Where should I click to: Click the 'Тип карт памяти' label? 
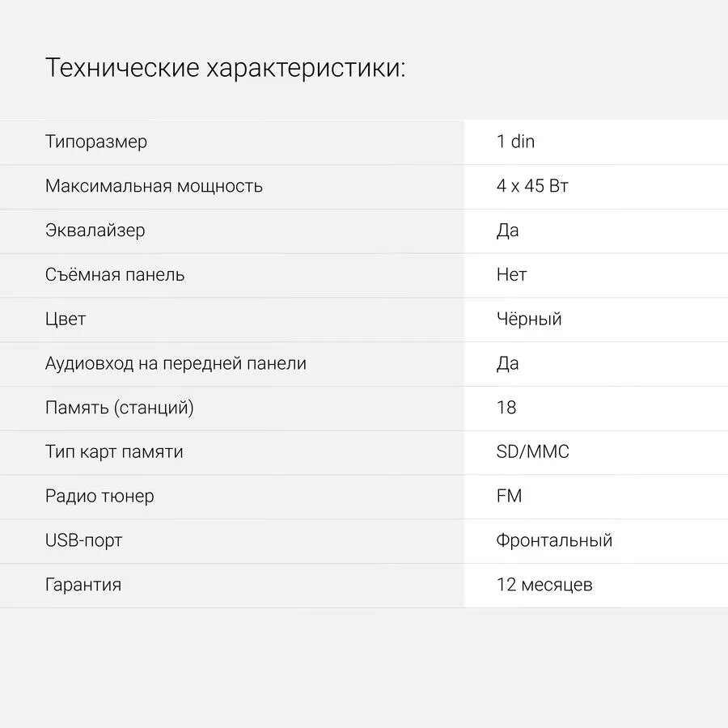pos(114,452)
